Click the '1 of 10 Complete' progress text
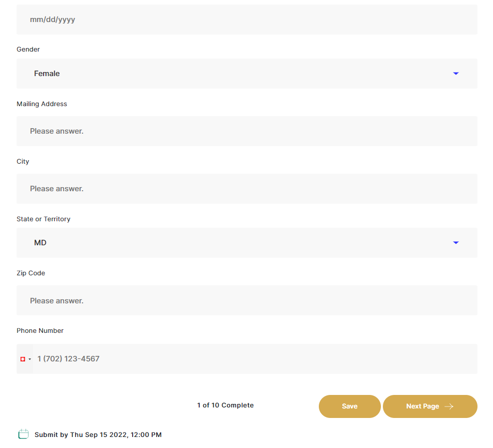This screenshot has height=448, width=493. coord(225,405)
